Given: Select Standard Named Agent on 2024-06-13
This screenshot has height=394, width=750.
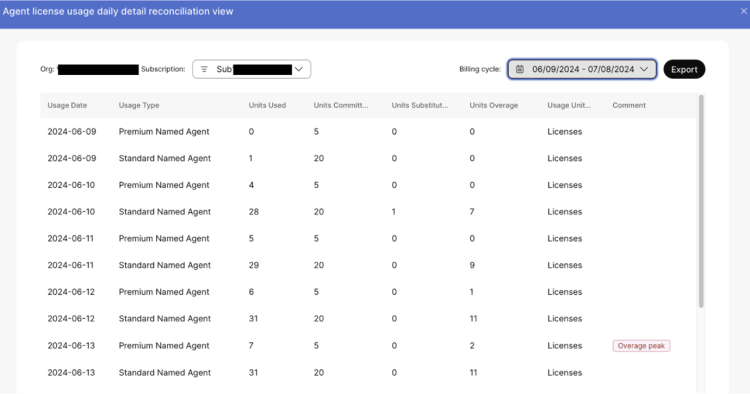Looking at the screenshot, I should [165, 372].
